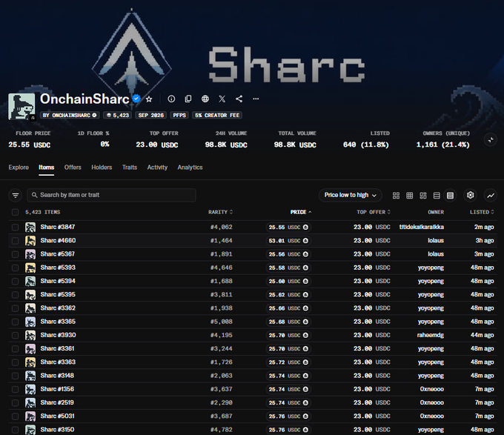Click the 5% CREATOR FEE badge
The image size is (504, 435).
pyautogui.click(x=217, y=115)
